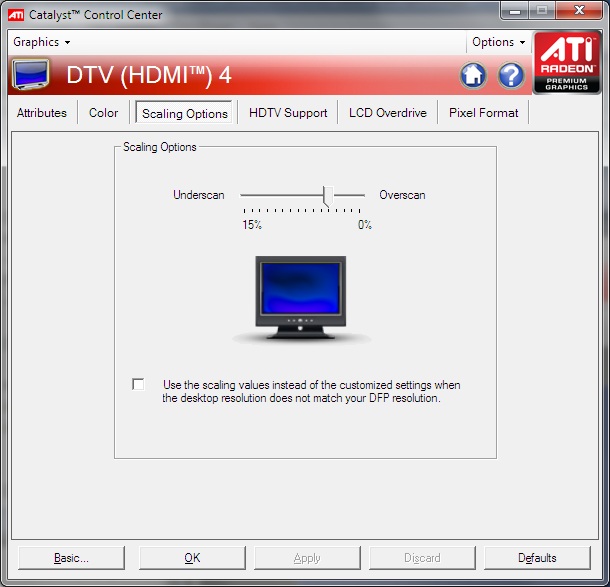Confirm with the OK button

(x=192, y=558)
